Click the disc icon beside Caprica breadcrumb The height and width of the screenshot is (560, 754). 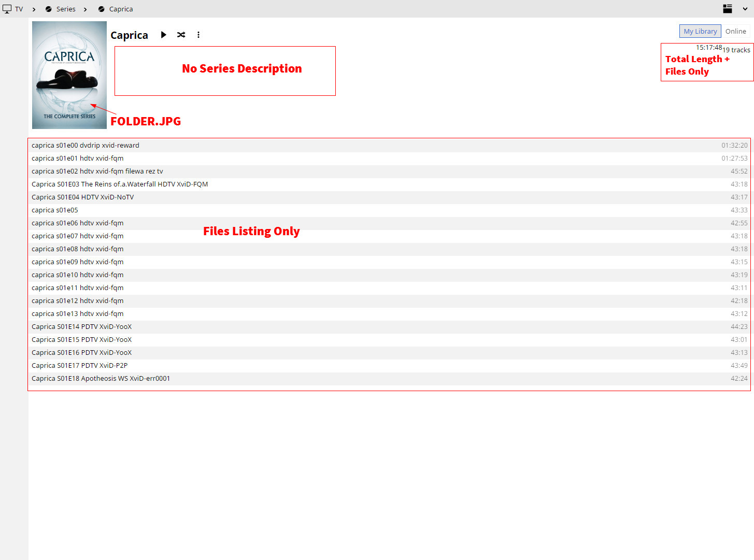(x=102, y=9)
